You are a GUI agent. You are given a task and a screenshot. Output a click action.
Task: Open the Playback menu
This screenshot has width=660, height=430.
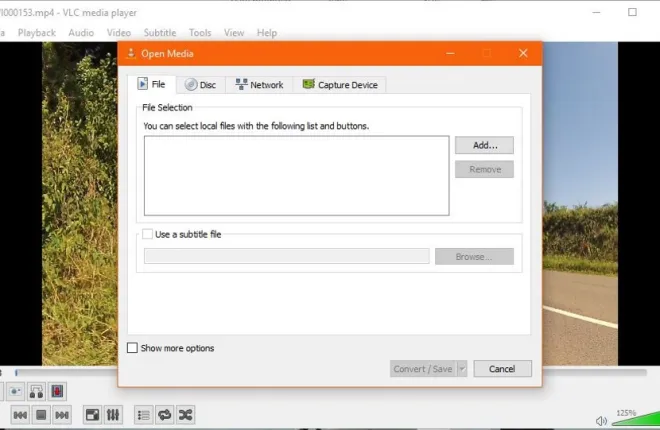pos(37,32)
